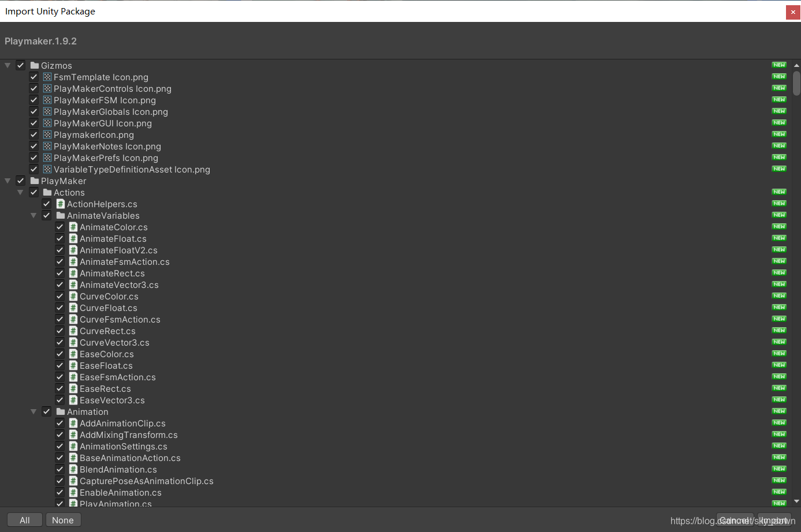Click the scrollbar up arrow
This screenshot has height=532, width=801.
pyautogui.click(x=796, y=65)
